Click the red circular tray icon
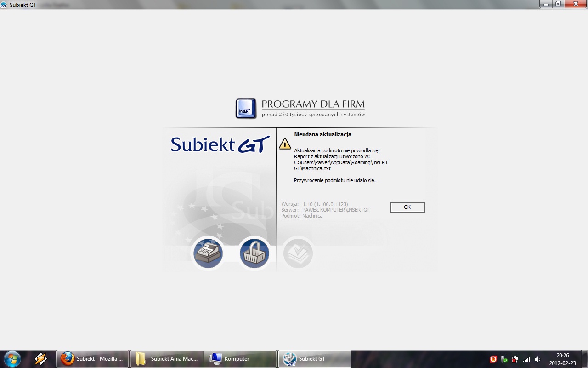This screenshot has width=588, height=368. pos(493,359)
